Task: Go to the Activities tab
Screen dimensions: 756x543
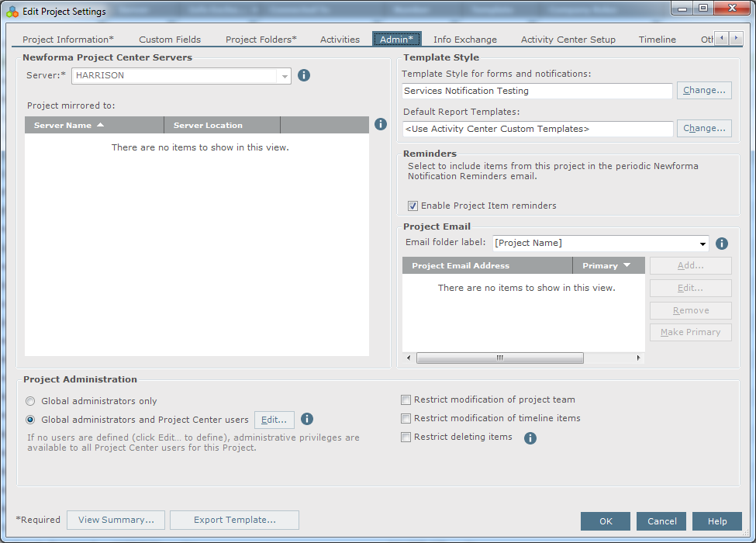Action: [x=340, y=40]
